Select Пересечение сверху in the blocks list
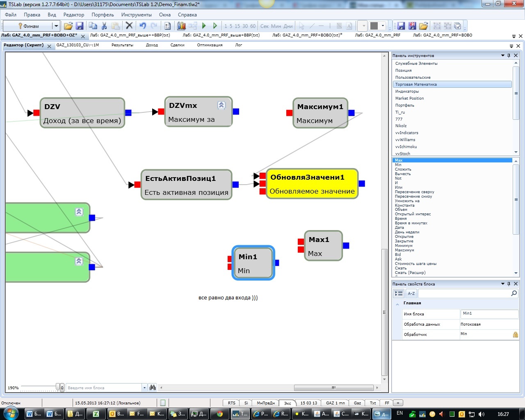The height and width of the screenshot is (420, 525). (414, 192)
